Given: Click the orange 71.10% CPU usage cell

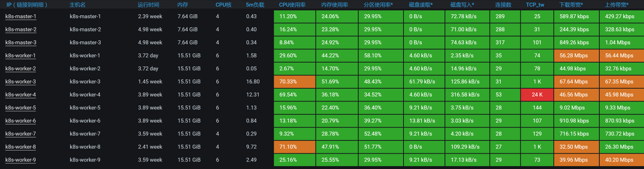Looking at the screenshot, I should coord(294,147).
